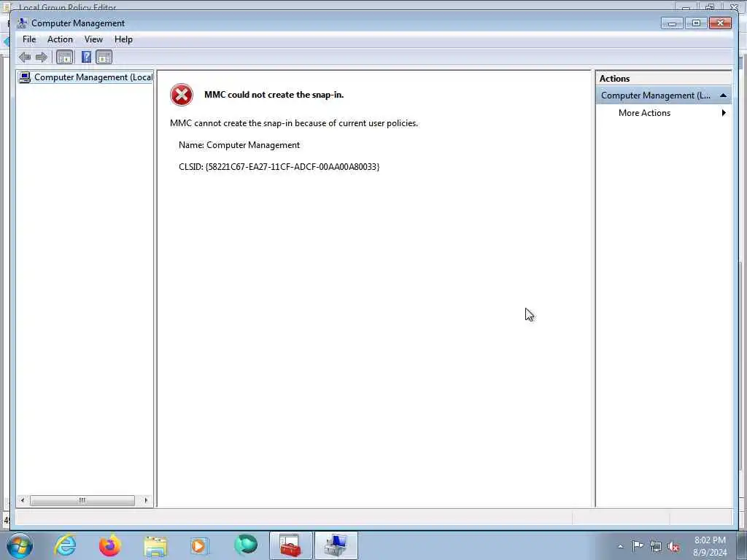Screen dimensions: 747x560
Task: Minimize the Computer Management window
Action: click(672, 23)
